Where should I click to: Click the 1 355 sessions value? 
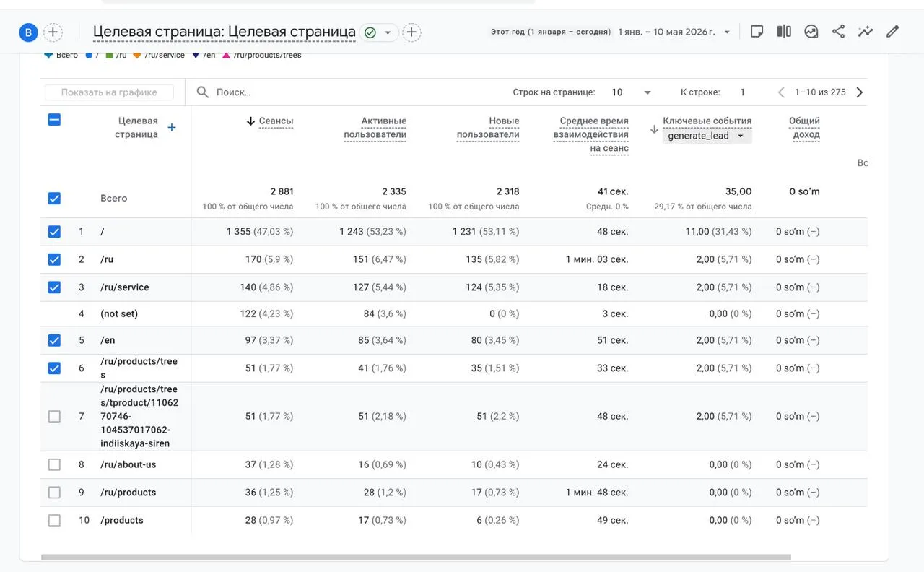click(x=238, y=232)
